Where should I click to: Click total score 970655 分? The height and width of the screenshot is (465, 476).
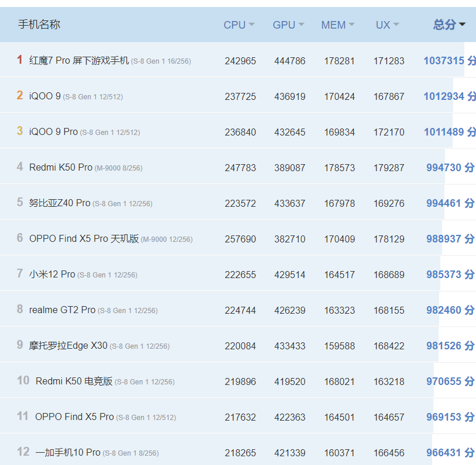450,381
